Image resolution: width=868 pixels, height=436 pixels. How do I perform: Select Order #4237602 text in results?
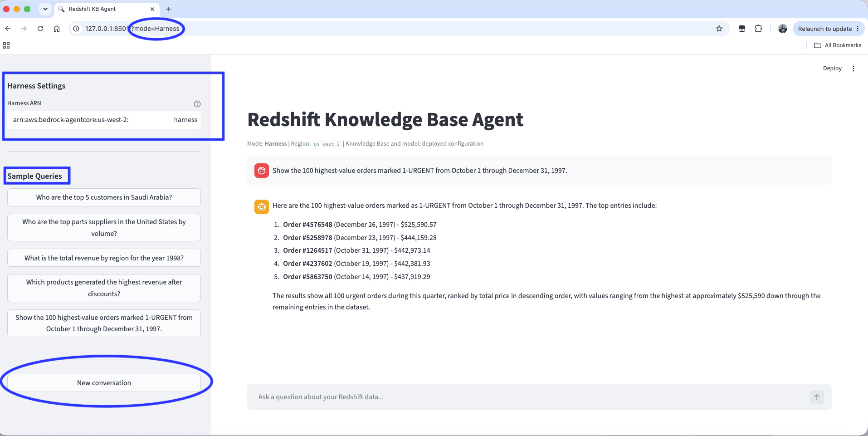point(307,264)
